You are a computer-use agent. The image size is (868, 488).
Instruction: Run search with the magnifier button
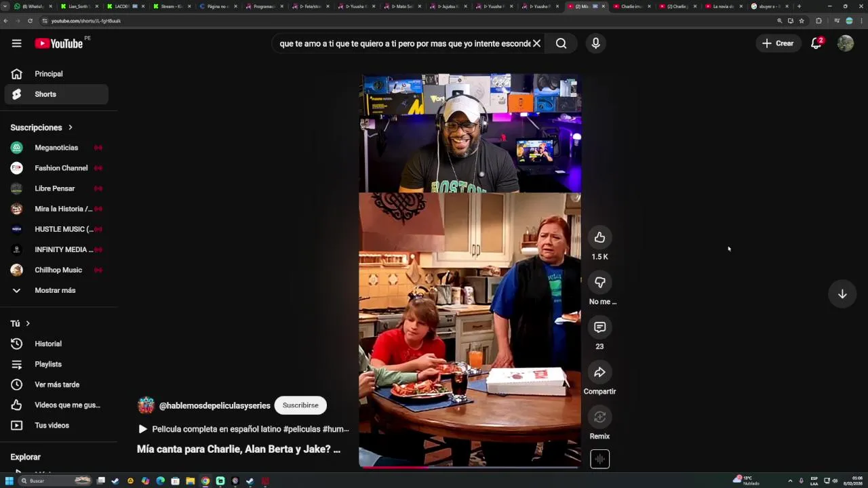coord(561,43)
